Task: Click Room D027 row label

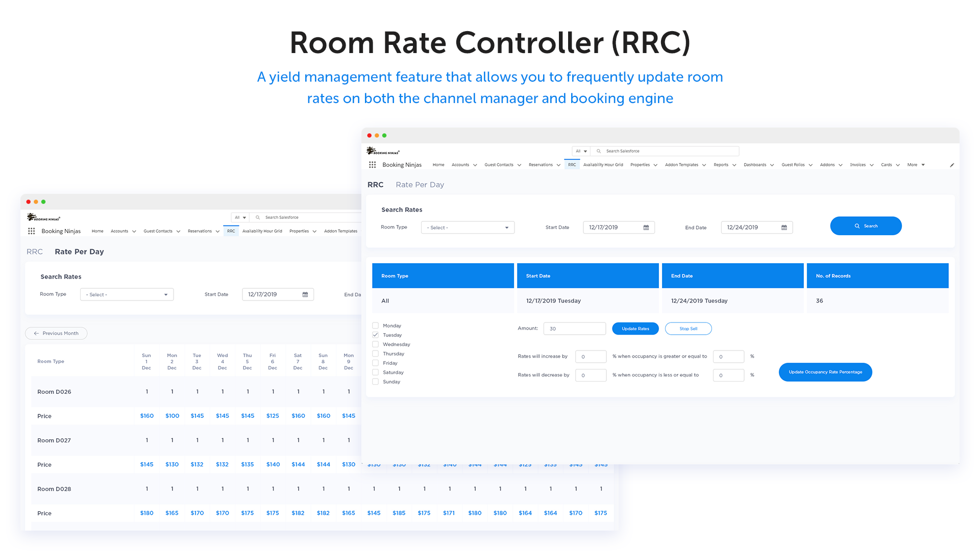Action: pos(54,440)
